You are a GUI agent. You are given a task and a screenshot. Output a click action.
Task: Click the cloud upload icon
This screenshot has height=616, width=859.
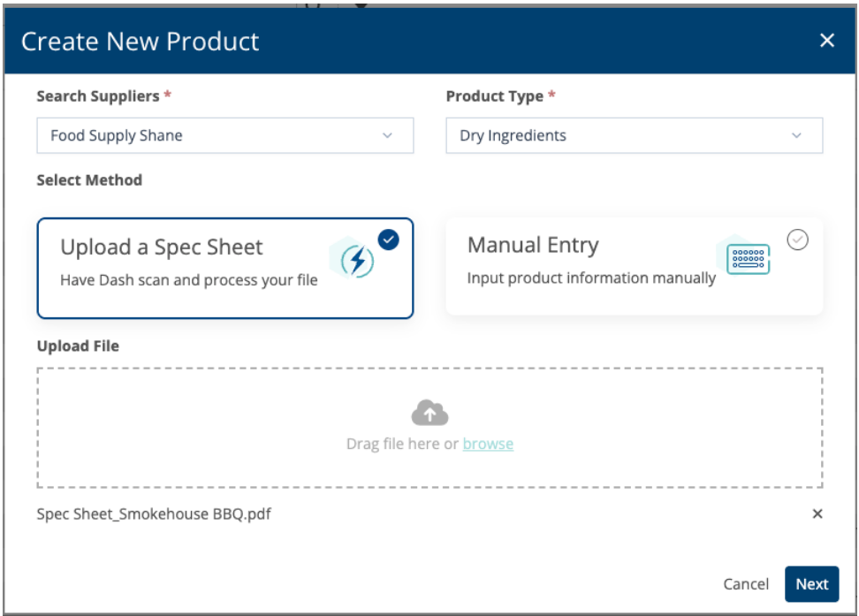pyautogui.click(x=429, y=413)
